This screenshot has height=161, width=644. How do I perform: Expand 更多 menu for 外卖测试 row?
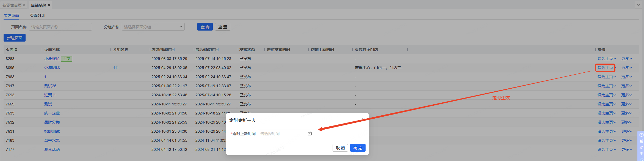pos(627,68)
